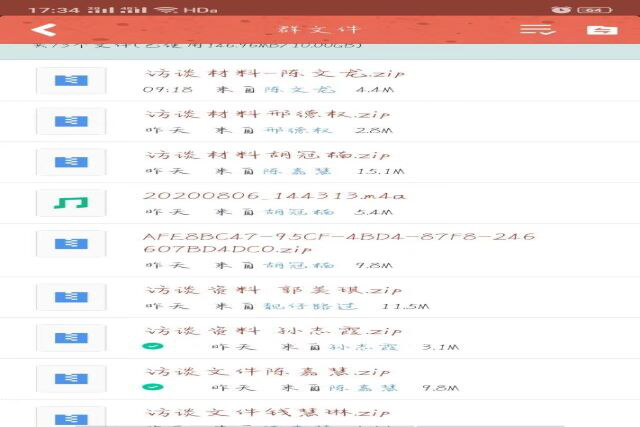Tap the back arrow in header
This screenshot has width=640, height=427.
44,30
